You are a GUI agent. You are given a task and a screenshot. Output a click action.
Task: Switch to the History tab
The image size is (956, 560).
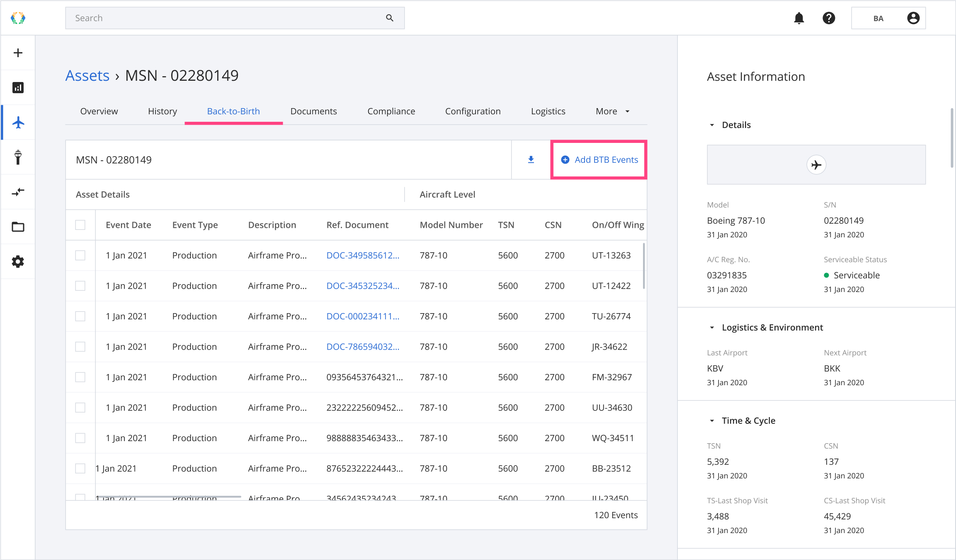click(x=163, y=111)
